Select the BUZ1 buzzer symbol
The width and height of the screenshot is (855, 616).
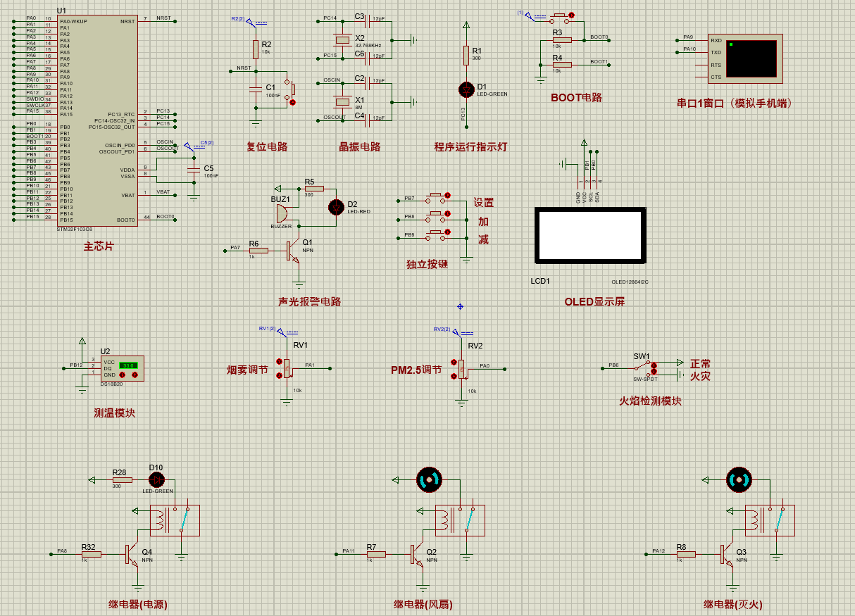282,213
